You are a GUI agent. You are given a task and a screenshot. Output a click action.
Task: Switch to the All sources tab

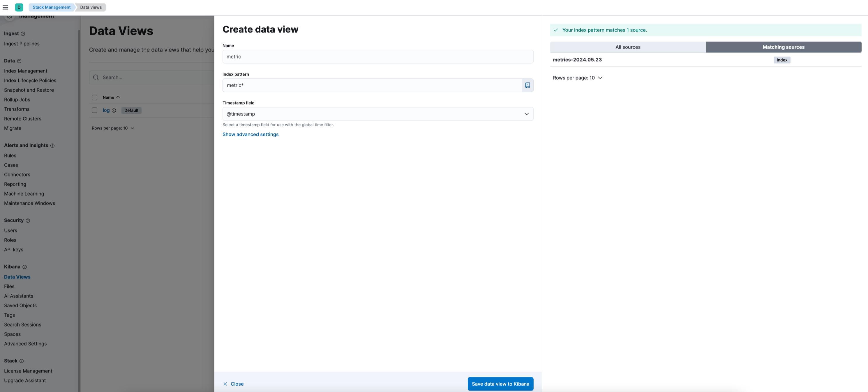point(628,47)
